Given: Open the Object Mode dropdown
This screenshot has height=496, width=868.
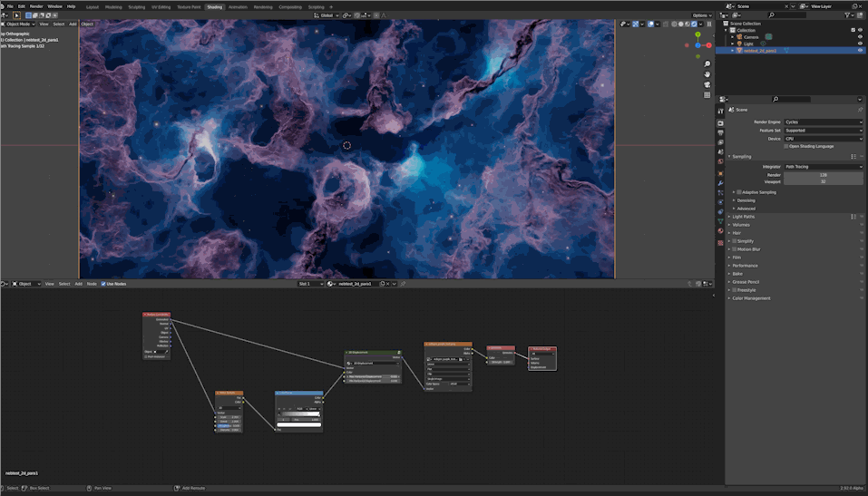Looking at the screenshot, I should point(20,24).
